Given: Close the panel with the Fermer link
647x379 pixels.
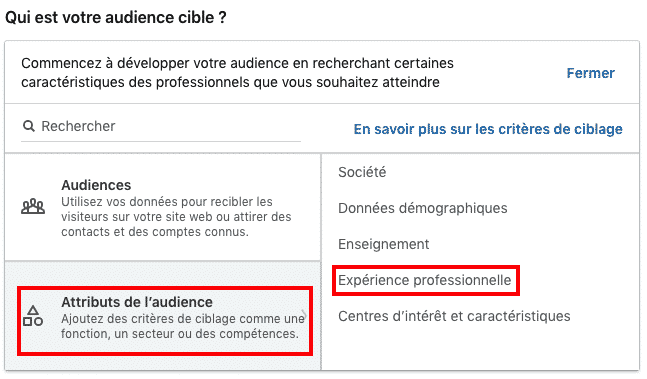Looking at the screenshot, I should [x=590, y=73].
